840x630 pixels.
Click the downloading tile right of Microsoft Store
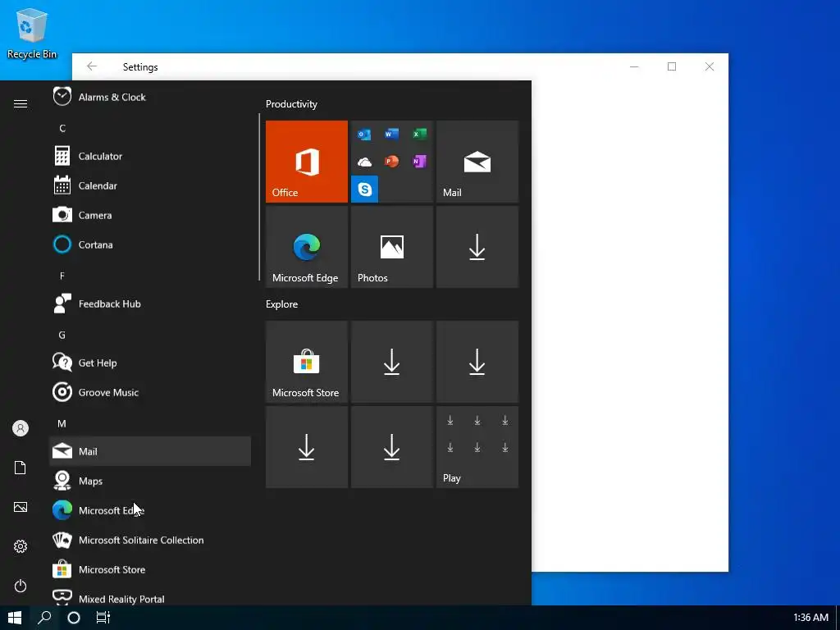click(391, 362)
